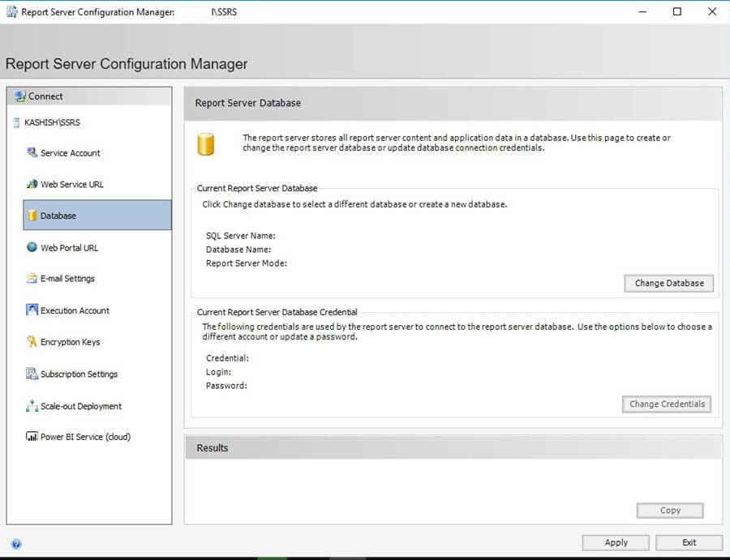Image resolution: width=730 pixels, height=560 pixels.
Task: Select the Web Portal URL globe icon
Action: (31, 247)
